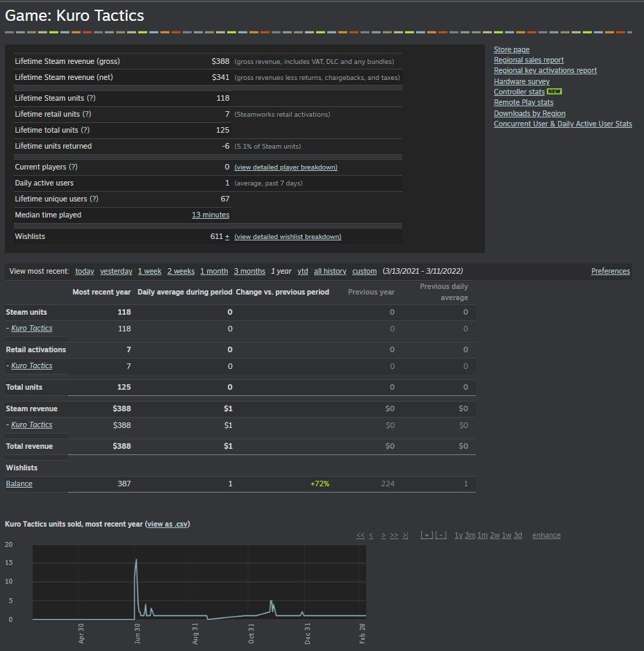Click the $341 net revenue value
Screen dimensions: 644x651
(220, 77)
